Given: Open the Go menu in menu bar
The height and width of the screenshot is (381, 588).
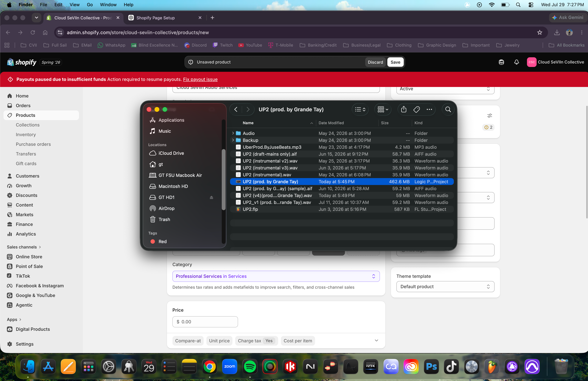Looking at the screenshot, I should 90,5.
